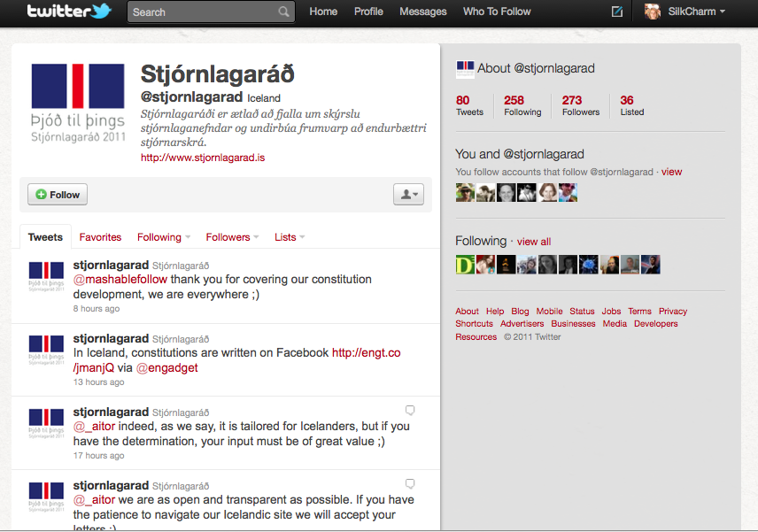Click reply bubble icon on the last tweet
This screenshot has width=758, height=532.
[x=410, y=483]
